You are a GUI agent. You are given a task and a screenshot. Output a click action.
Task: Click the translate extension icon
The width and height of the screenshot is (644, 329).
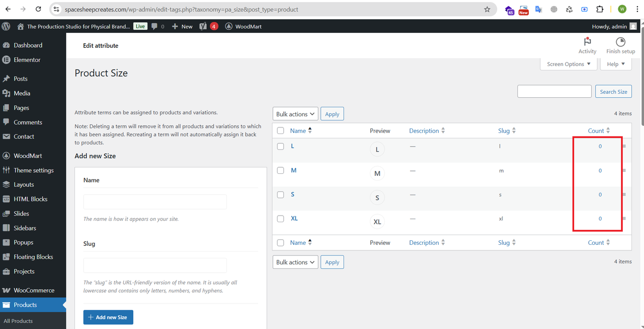[538, 9]
